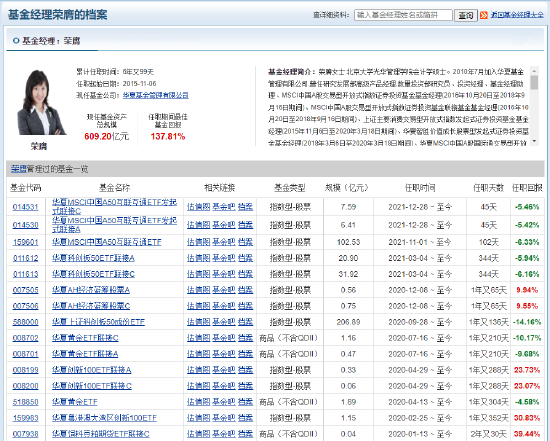The width and height of the screenshot is (550, 441).
Task: Click the -14.16% return cell
Action: (x=527, y=322)
